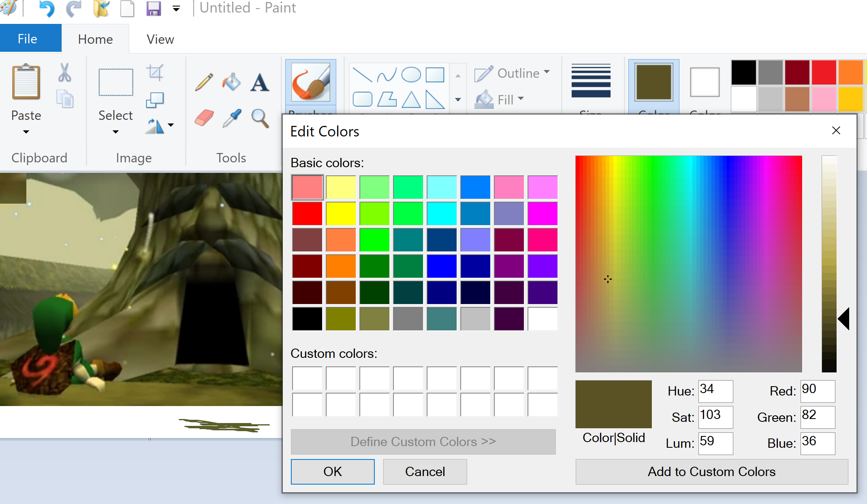Click the New blank document icon
The height and width of the screenshot is (504, 867).
coord(127,9)
